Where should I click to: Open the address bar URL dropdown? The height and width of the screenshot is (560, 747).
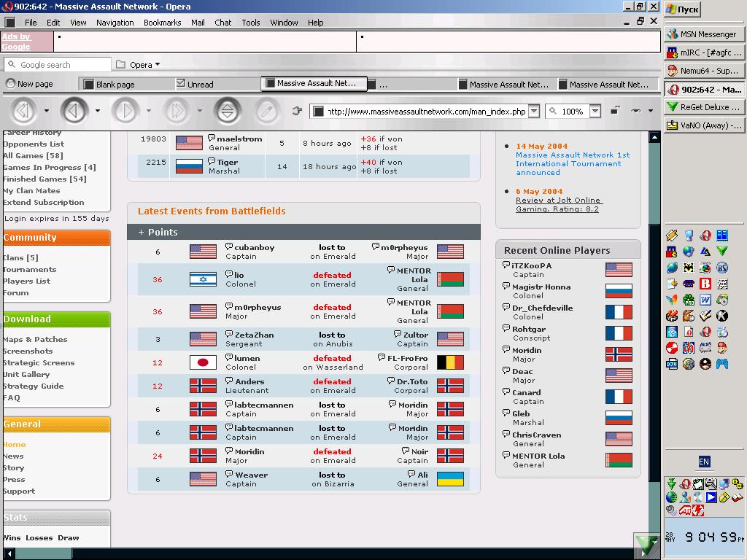[535, 111]
